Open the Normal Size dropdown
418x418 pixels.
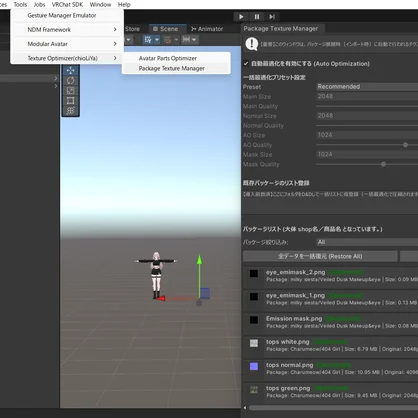pyautogui.click(x=367, y=116)
